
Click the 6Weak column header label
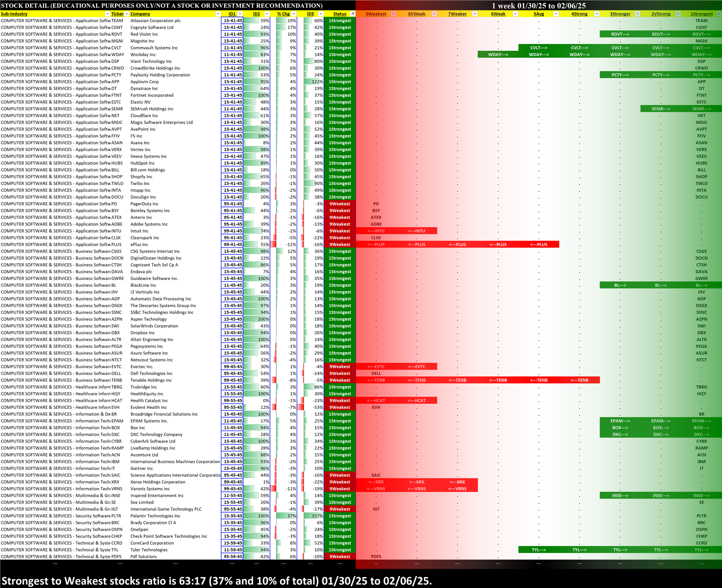point(498,14)
